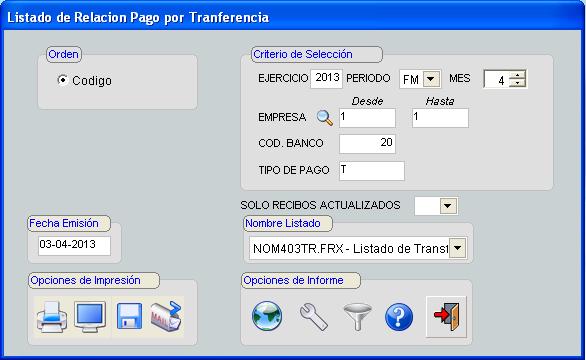586x360 pixels.
Task: Click the funnel filter icon
Action: pos(357,317)
